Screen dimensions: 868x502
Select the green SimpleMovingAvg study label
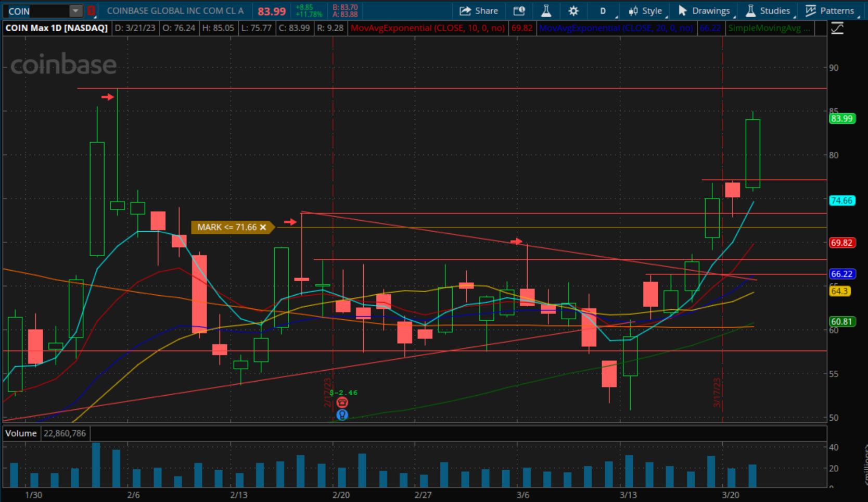[769, 28]
